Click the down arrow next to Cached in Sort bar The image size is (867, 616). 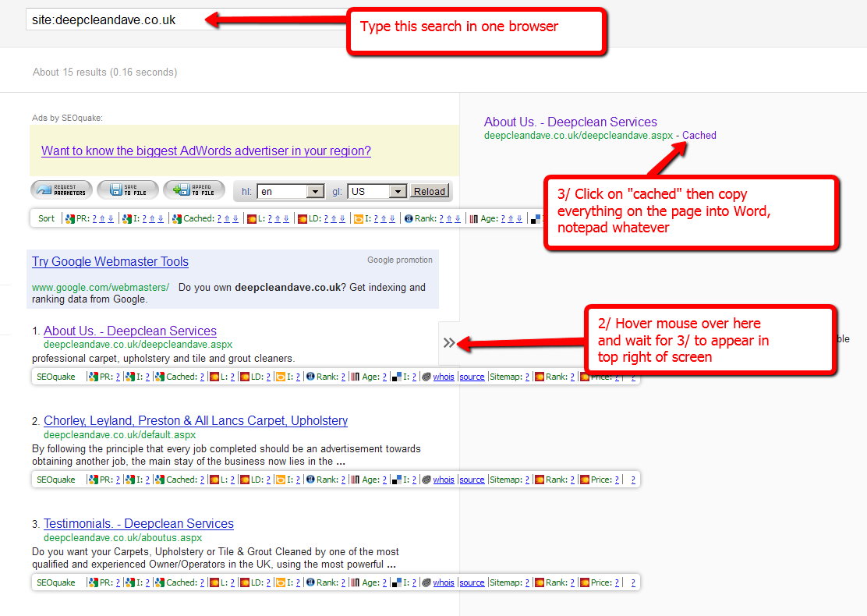pyautogui.click(x=235, y=219)
